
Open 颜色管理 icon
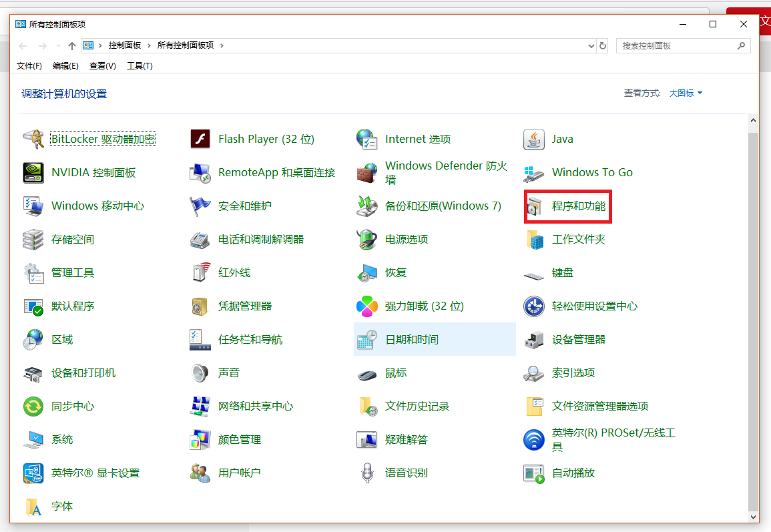pos(200,440)
